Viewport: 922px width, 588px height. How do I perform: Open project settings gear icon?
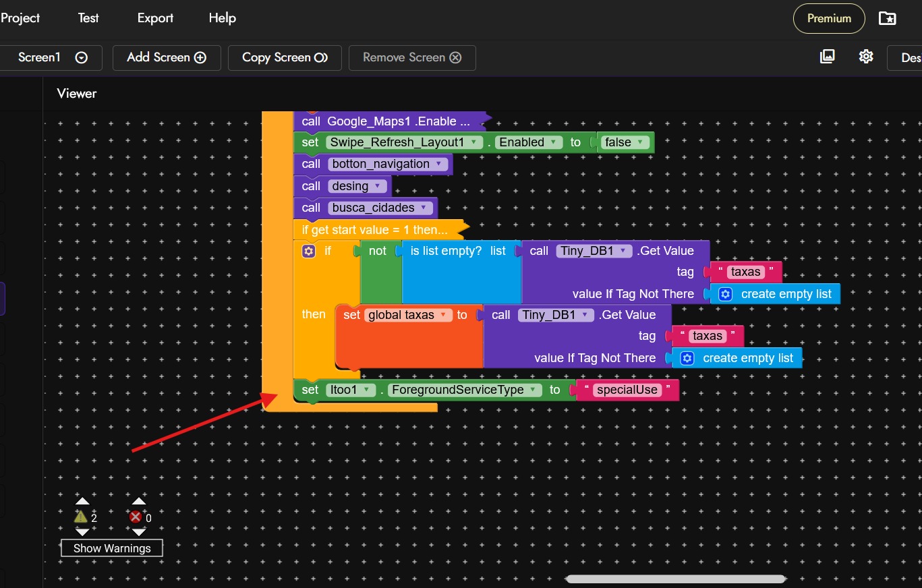[x=866, y=57]
